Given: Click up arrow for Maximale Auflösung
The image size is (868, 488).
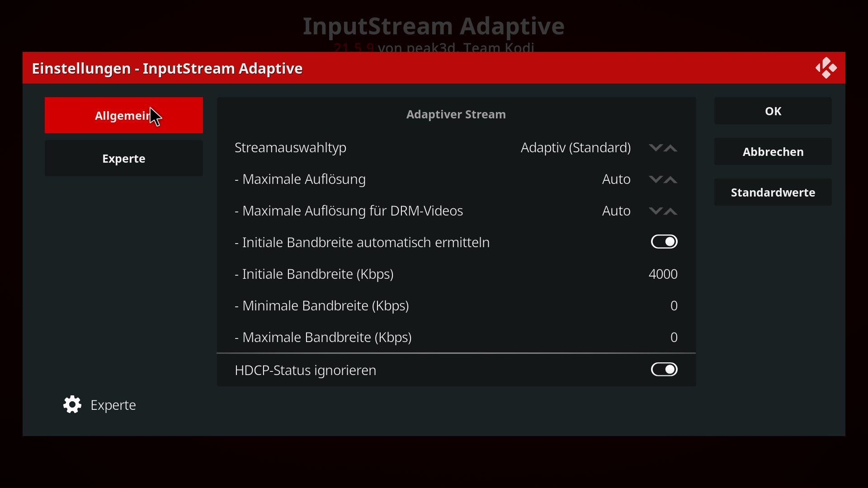Looking at the screenshot, I should coord(670,179).
